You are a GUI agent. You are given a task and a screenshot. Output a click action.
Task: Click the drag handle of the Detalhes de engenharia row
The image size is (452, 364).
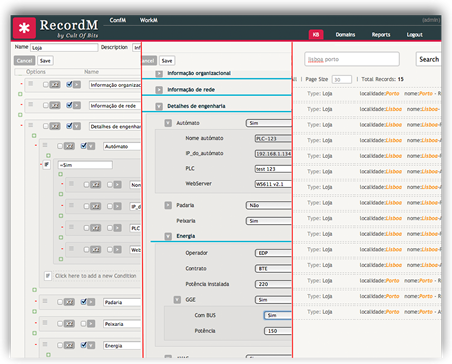(31, 125)
